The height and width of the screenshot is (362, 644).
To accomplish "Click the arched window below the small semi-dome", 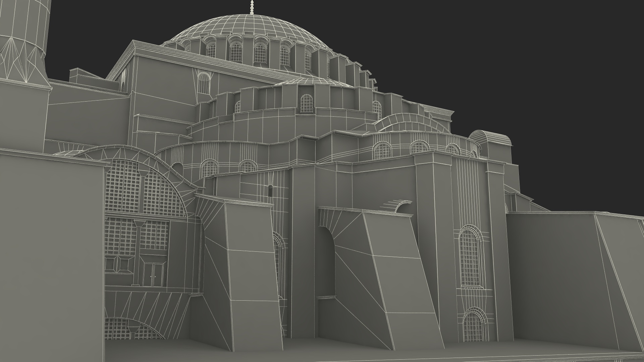I will [x=306, y=103].
